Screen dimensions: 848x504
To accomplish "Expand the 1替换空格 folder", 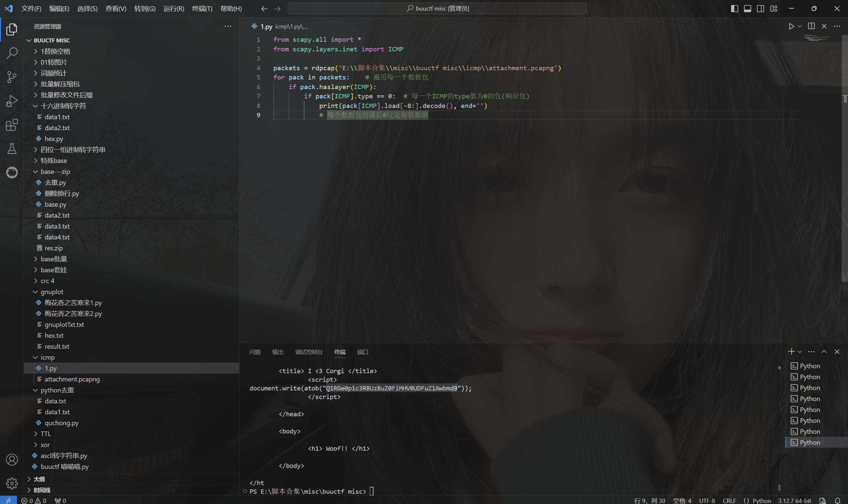I will click(131, 51).
